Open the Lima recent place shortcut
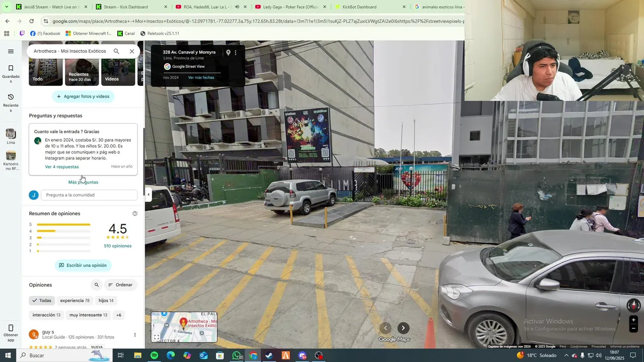This screenshot has height=362, width=644. click(11, 137)
